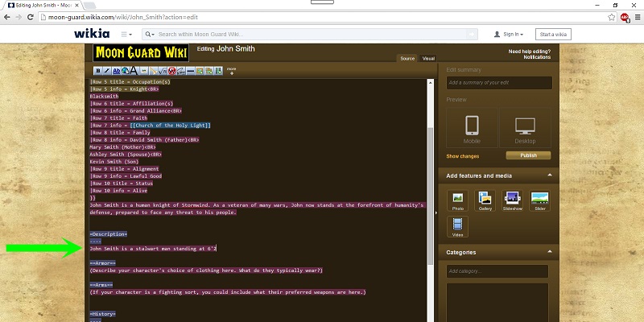Add a Gallery from features panel
This screenshot has width=644, height=322.
point(485,200)
